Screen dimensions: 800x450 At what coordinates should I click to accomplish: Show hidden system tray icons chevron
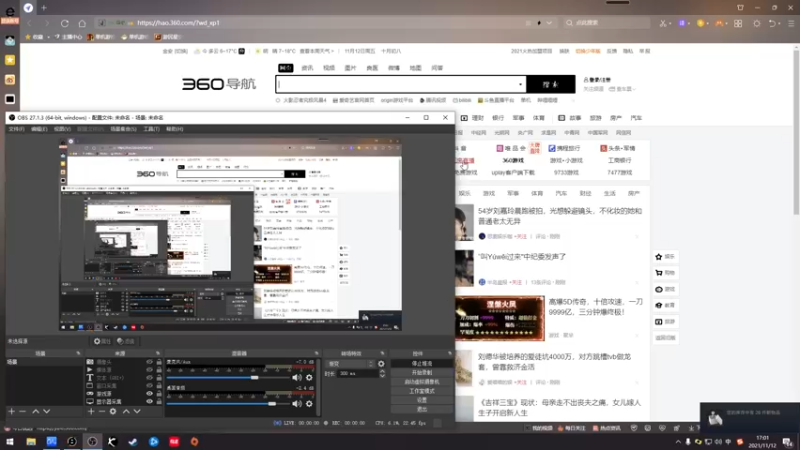coord(678,442)
